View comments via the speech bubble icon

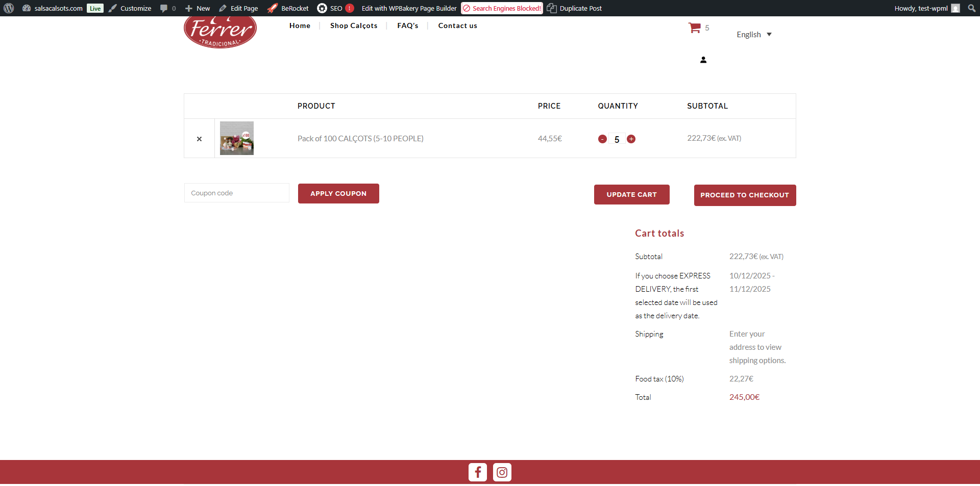point(168,8)
